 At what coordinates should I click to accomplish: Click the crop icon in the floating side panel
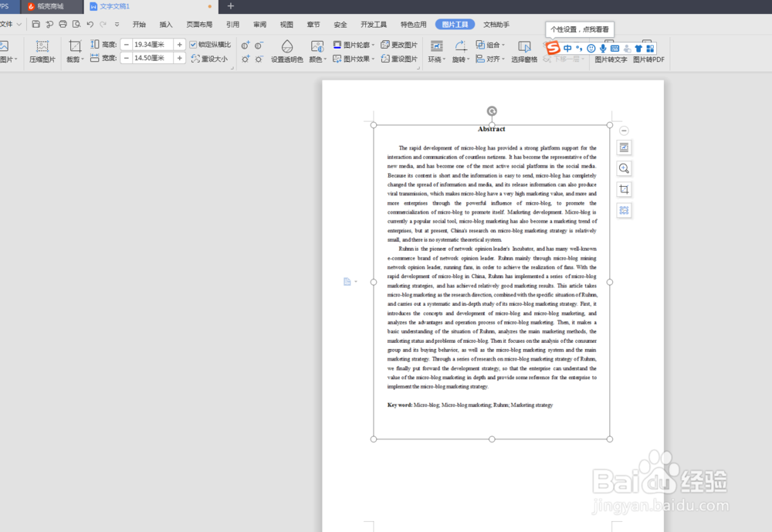click(x=624, y=188)
